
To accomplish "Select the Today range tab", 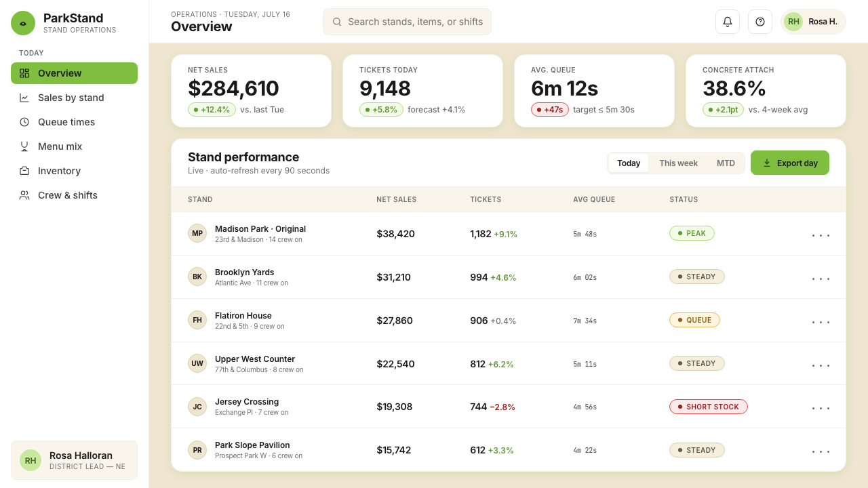I will pos(629,163).
